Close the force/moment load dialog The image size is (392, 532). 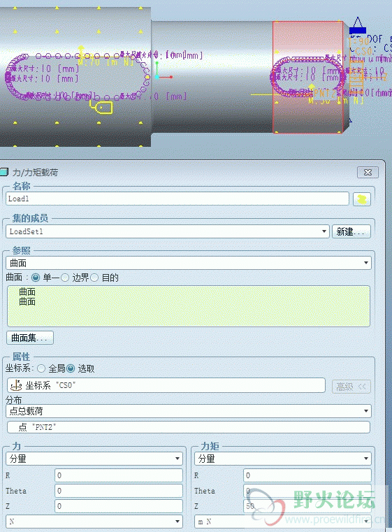[368, 173]
